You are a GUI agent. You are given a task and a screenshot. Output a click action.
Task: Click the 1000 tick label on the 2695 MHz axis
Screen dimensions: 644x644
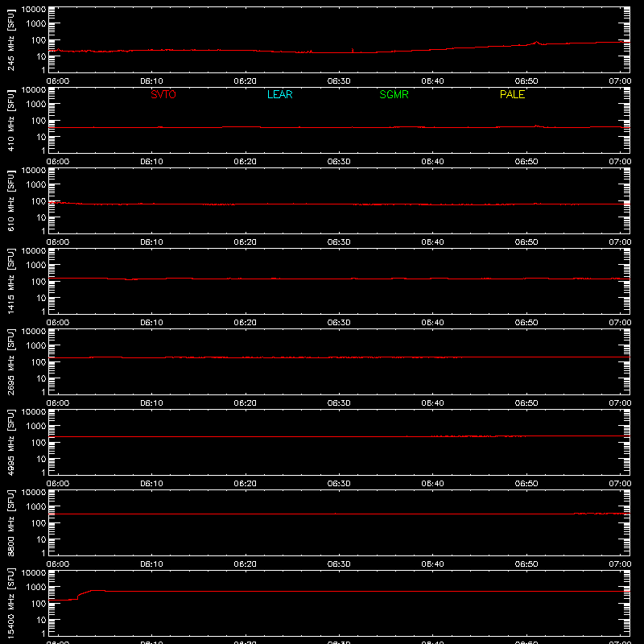35,345
